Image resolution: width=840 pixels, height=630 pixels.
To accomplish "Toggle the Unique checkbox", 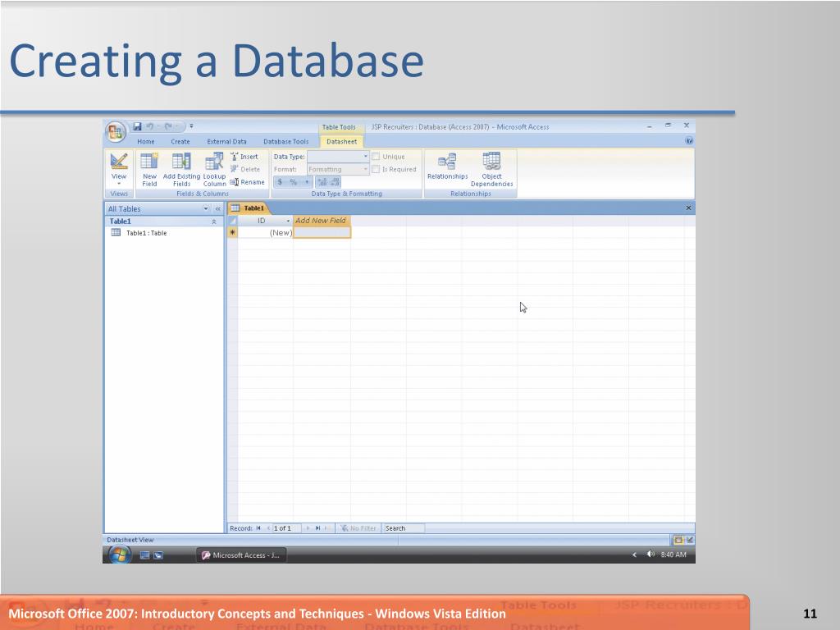I will click(x=376, y=157).
